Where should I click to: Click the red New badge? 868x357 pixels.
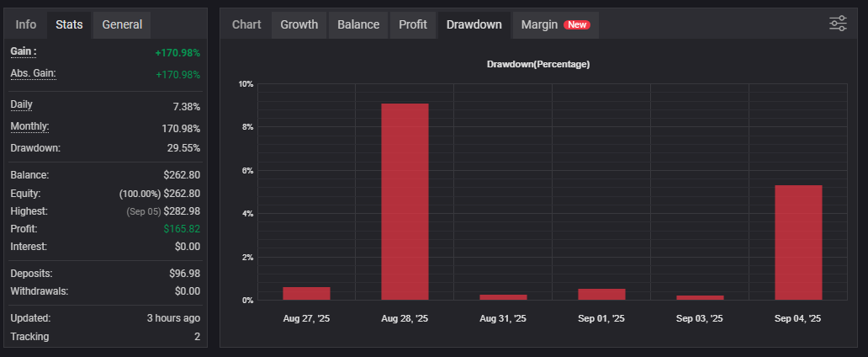click(x=577, y=25)
